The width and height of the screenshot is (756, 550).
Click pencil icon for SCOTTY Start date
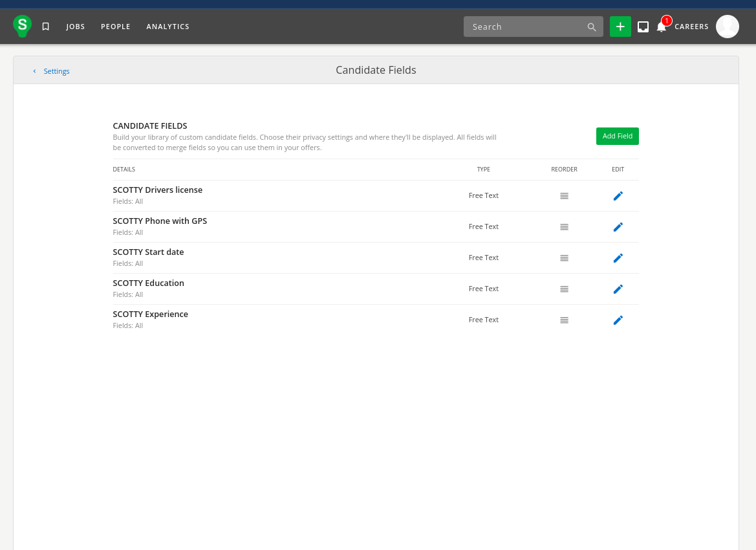618,258
